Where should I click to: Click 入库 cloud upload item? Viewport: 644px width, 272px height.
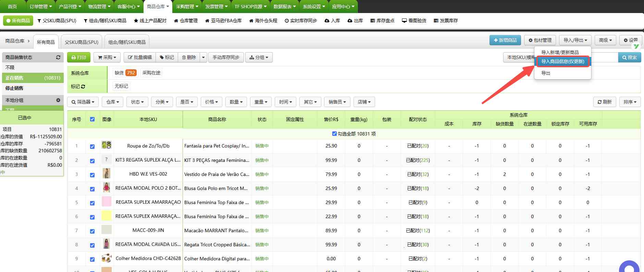(332, 21)
